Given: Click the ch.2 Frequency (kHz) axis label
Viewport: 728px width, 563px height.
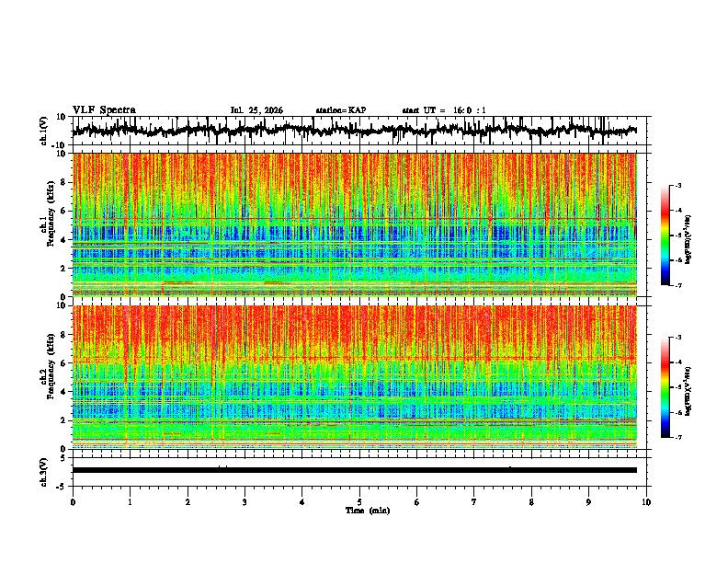Looking at the screenshot, I should [x=51, y=366].
